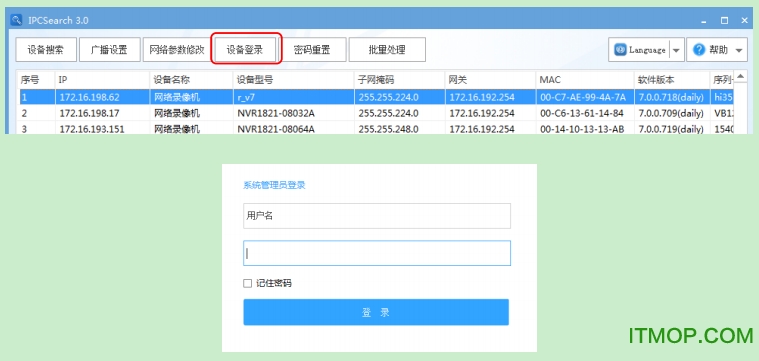Sort by 序号 column header
Viewport: 759px width, 361px height.
coord(37,80)
